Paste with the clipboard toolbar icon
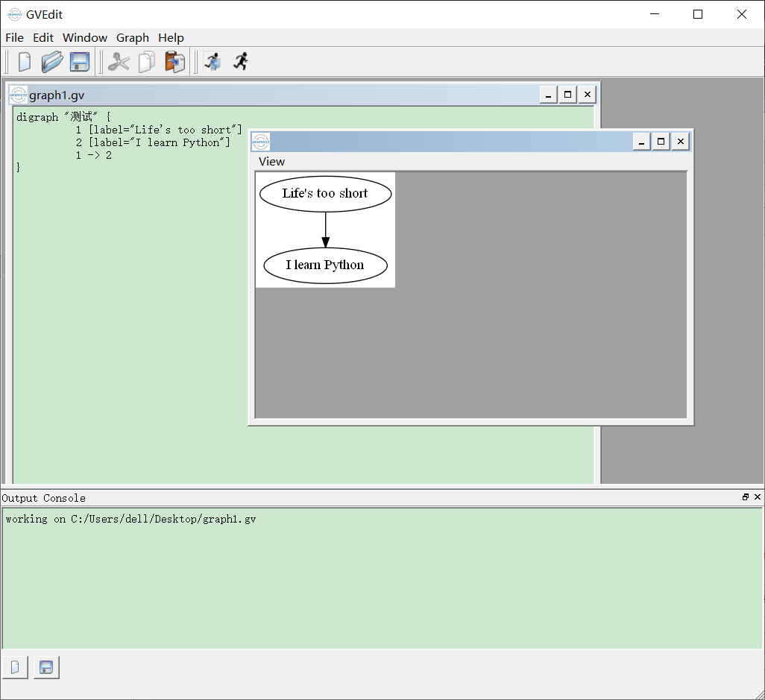This screenshot has height=700, width=765. [174, 62]
